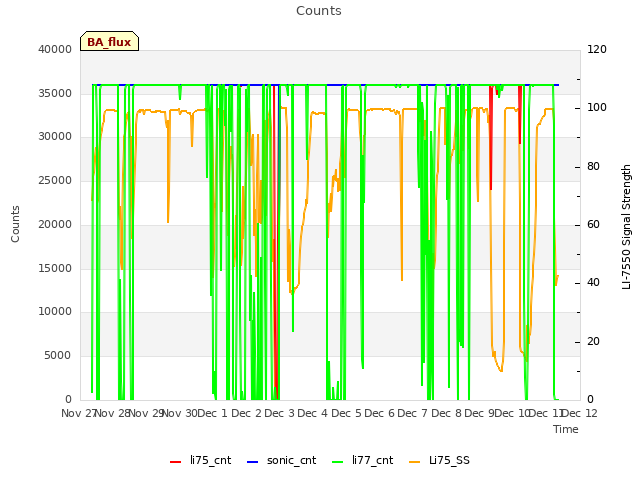Click the 'Nov 27' date tick label
Image resolution: width=640 pixels, height=480 pixels.
pyautogui.click(x=79, y=413)
